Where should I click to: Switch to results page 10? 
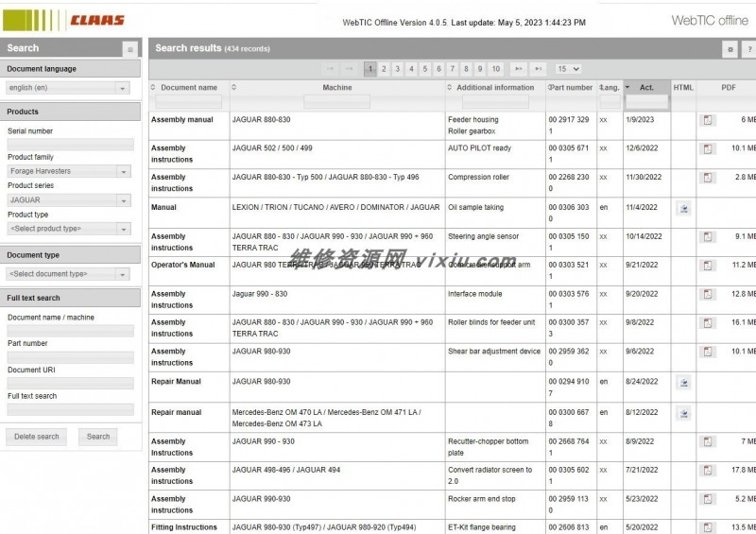coord(495,69)
